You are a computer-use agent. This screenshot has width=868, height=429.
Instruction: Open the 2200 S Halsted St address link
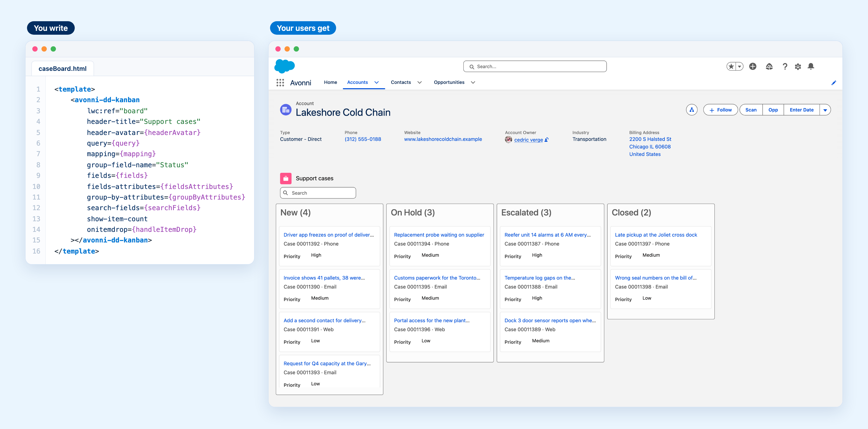click(650, 139)
